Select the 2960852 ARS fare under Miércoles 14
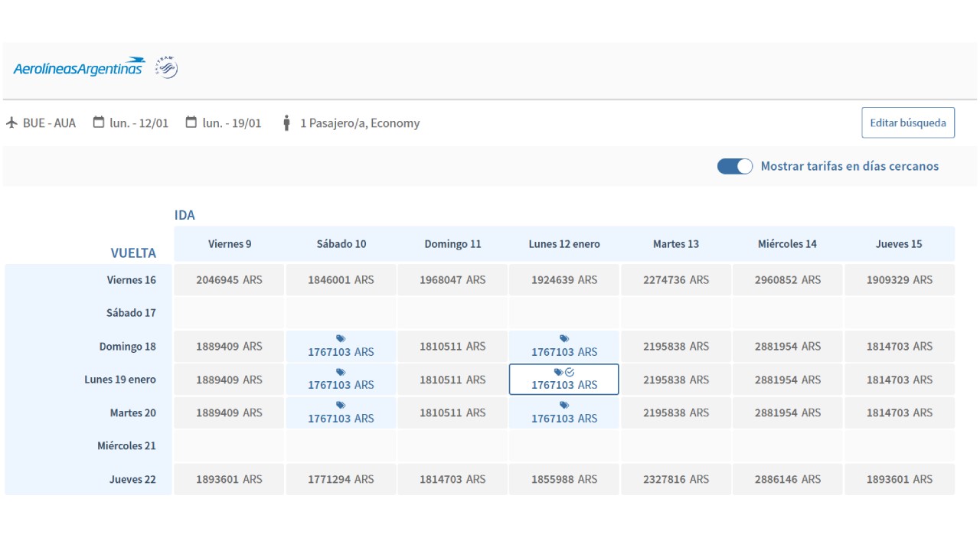Viewport: 980px width, 551px height. click(787, 280)
